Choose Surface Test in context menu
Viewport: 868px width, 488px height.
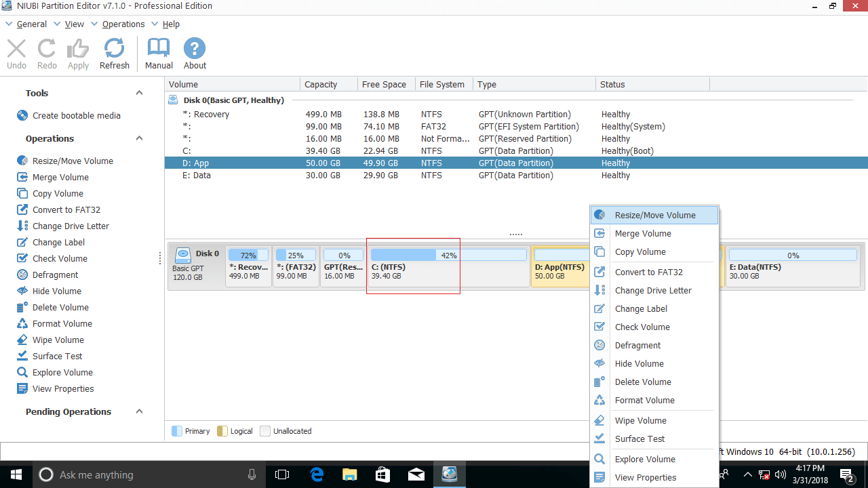[654, 439]
